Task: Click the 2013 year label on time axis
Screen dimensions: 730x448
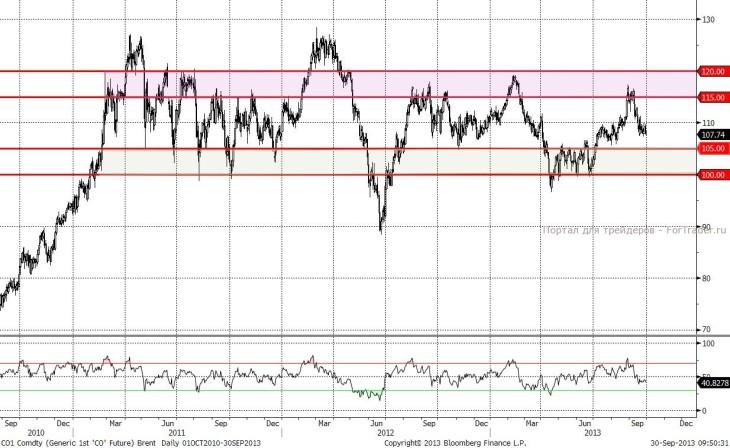Action: coord(593,433)
